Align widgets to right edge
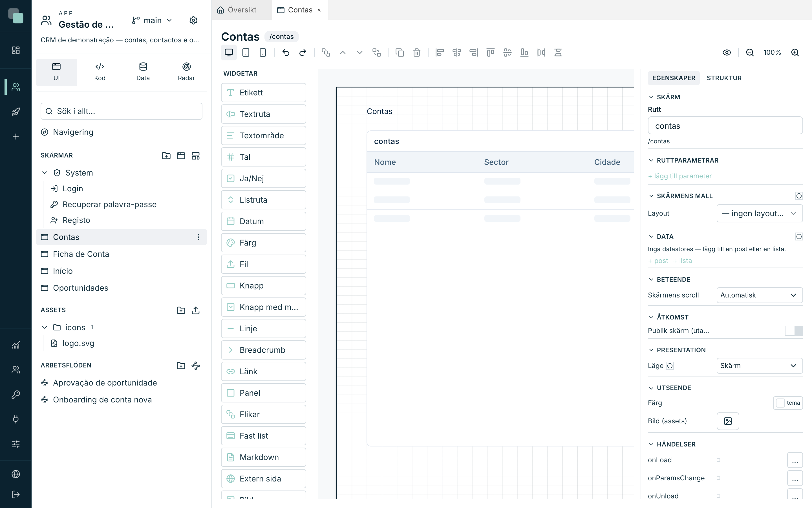The image size is (812, 508). click(x=473, y=52)
